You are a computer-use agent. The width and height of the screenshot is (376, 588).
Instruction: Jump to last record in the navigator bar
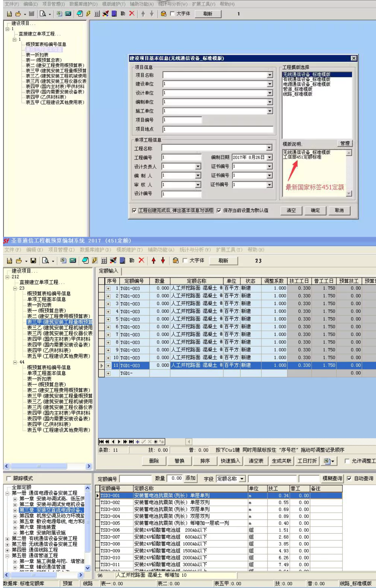coord(131,442)
